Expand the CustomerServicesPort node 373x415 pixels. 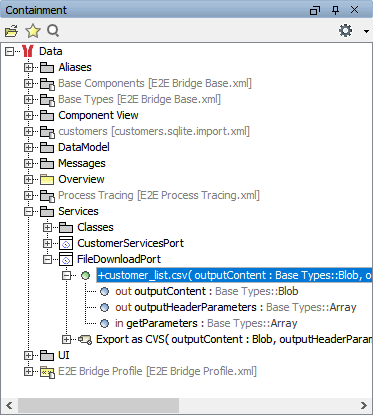[x=47, y=243]
